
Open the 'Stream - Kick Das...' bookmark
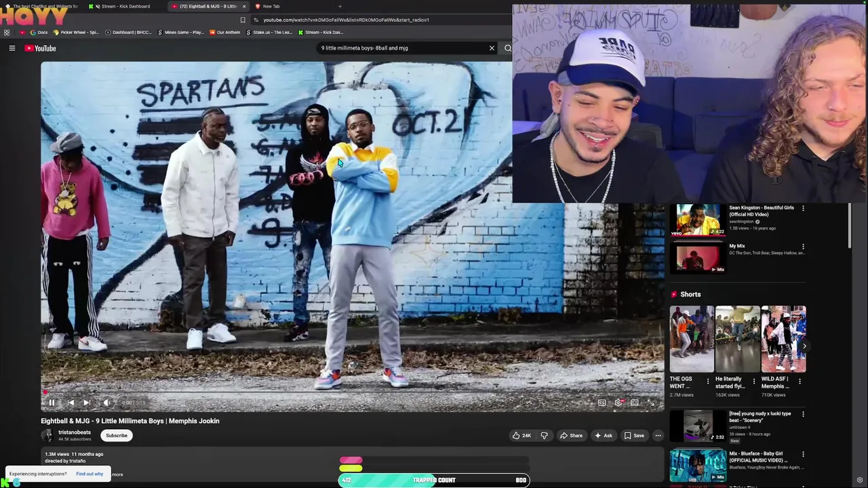(x=321, y=33)
